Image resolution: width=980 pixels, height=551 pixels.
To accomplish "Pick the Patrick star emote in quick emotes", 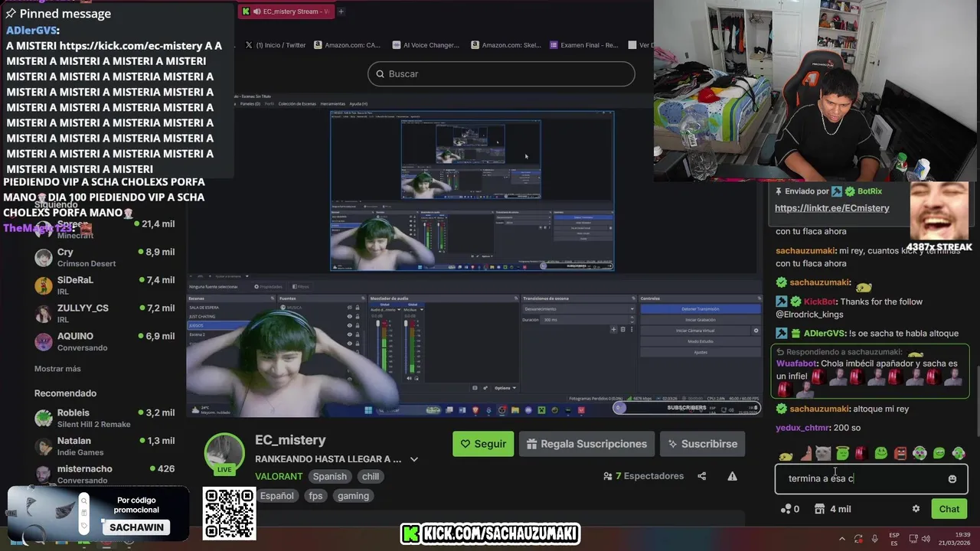I will (805, 453).
